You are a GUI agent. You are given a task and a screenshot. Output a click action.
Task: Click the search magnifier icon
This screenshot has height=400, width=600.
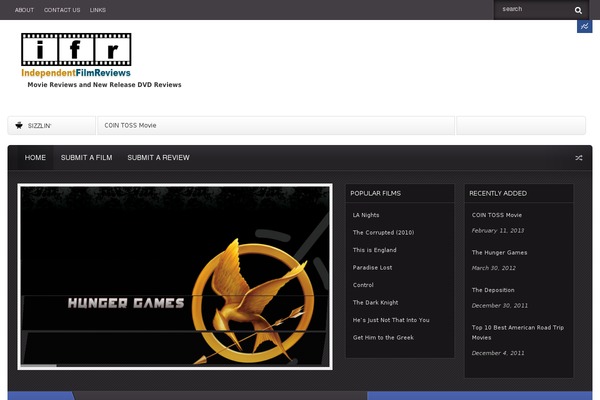(x=578, y=10)
